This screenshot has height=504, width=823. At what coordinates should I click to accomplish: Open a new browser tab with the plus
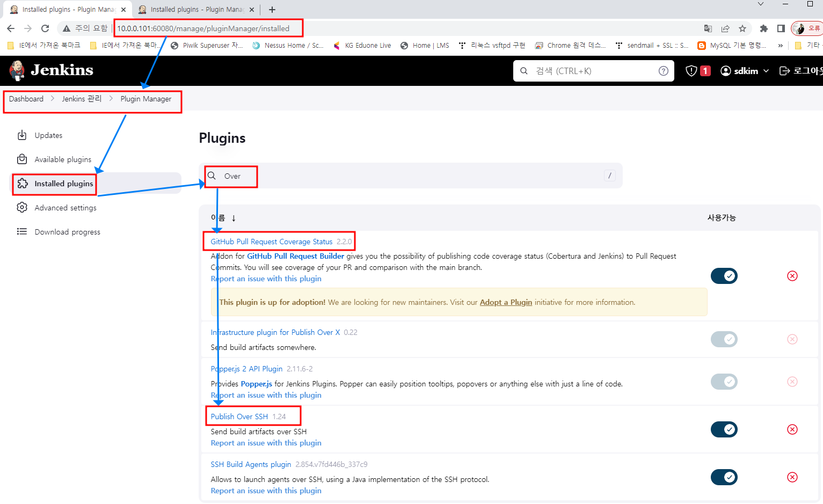pos(272,10)
